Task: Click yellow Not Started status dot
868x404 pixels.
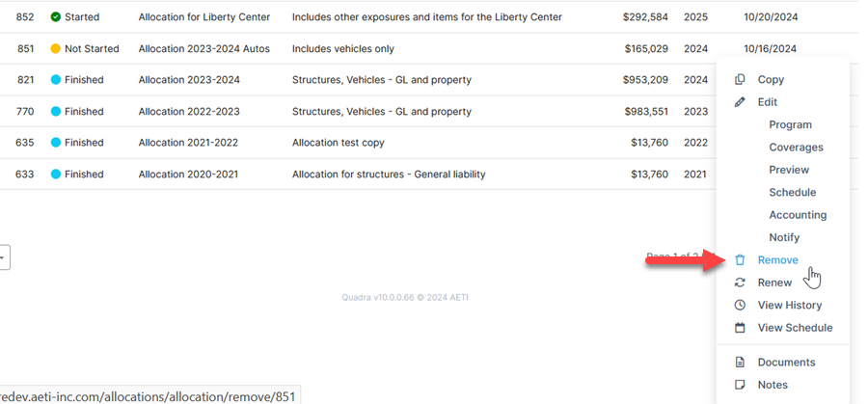Action: click(55, 49)
